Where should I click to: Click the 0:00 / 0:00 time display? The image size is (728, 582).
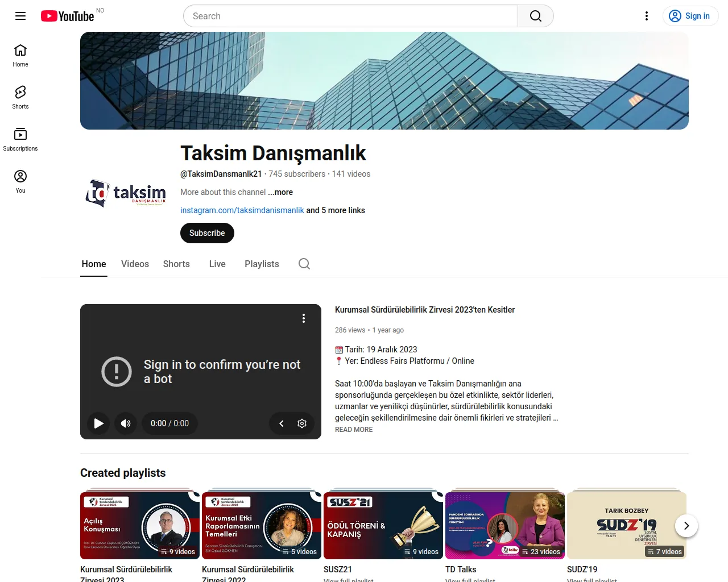[169, 423]
